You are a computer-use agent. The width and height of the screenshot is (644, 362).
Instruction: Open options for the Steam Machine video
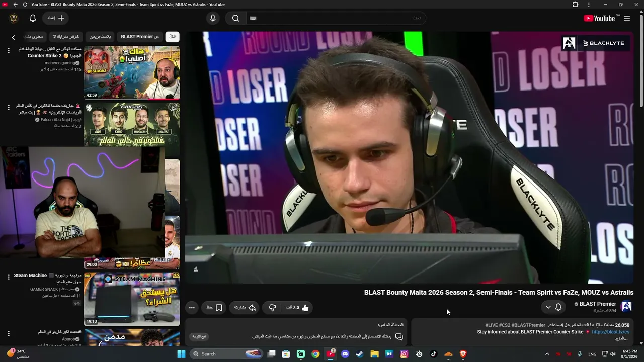[x=9, y=277]
